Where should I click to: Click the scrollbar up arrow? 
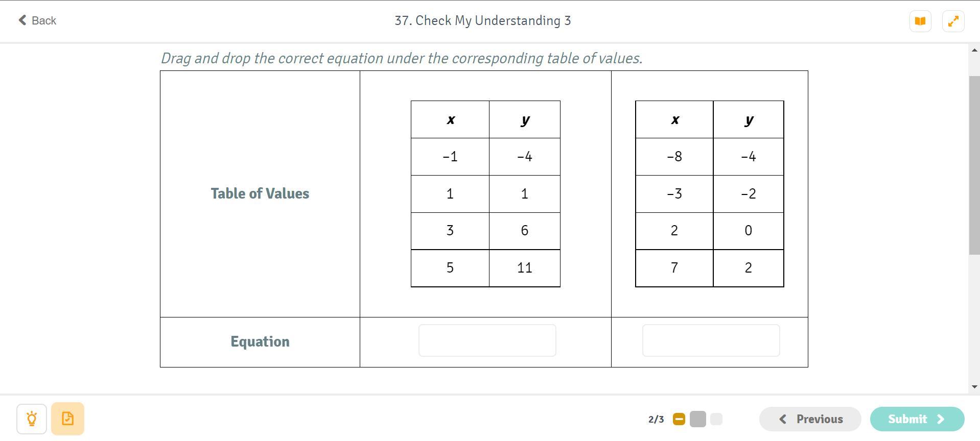[x=974, y=50]
